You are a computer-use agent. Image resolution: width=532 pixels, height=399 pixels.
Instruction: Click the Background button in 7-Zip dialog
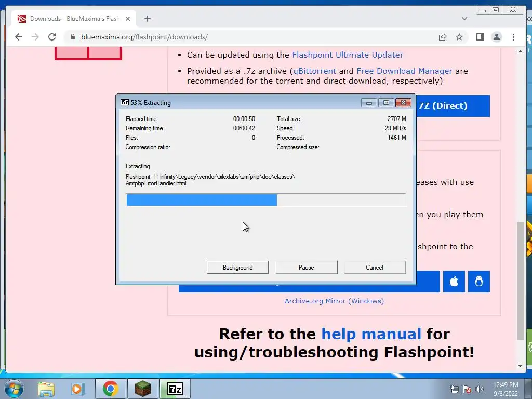[x=237, y=268]
